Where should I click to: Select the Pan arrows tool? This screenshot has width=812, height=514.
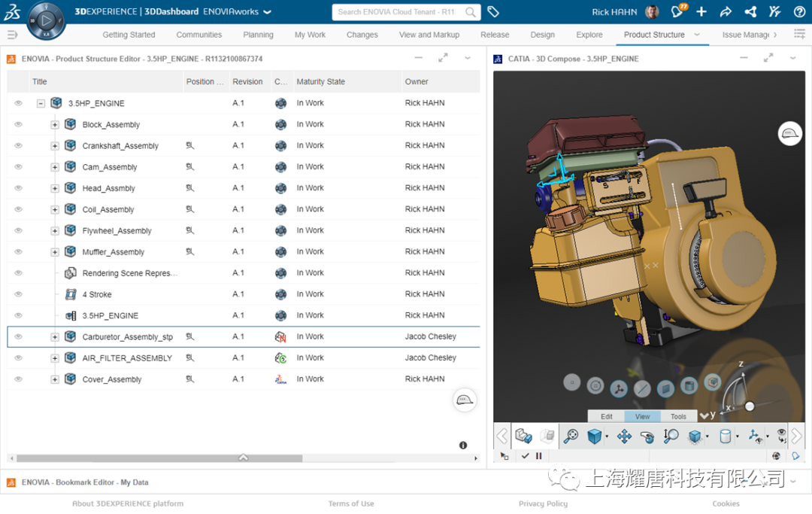625,436
